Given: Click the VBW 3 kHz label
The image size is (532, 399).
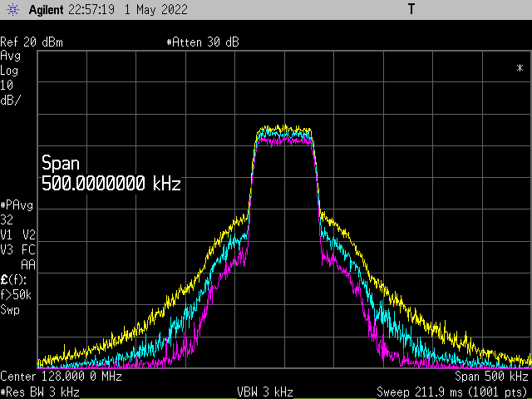Looking at the screenshot, I should [x=266, y=391].
